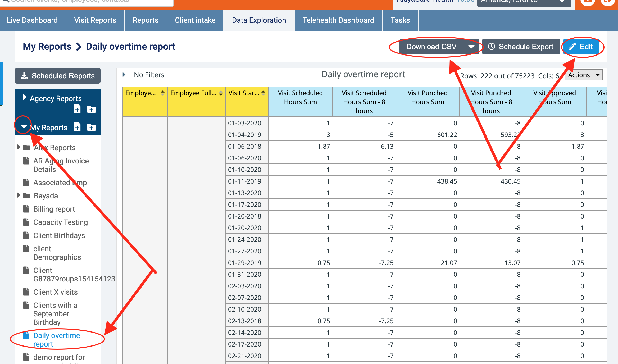Expand the Alex Reports folder
618x364 pixels.
pyautogui.click(x=19, y=147)
